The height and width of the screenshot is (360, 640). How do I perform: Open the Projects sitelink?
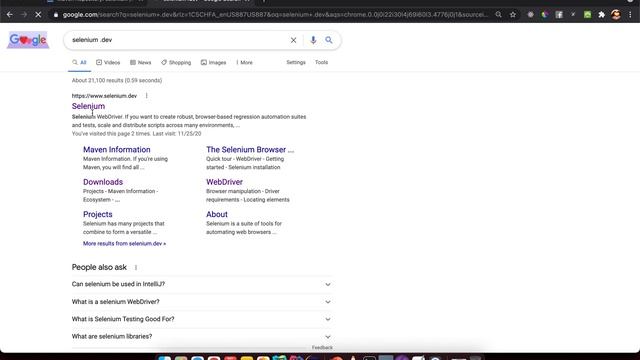(98, 214)
